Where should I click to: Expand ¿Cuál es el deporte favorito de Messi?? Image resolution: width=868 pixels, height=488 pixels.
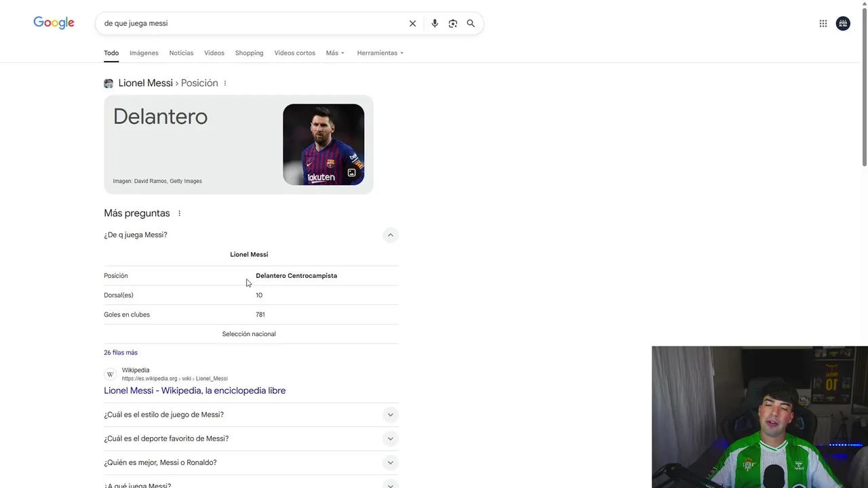tap(390, 439)
